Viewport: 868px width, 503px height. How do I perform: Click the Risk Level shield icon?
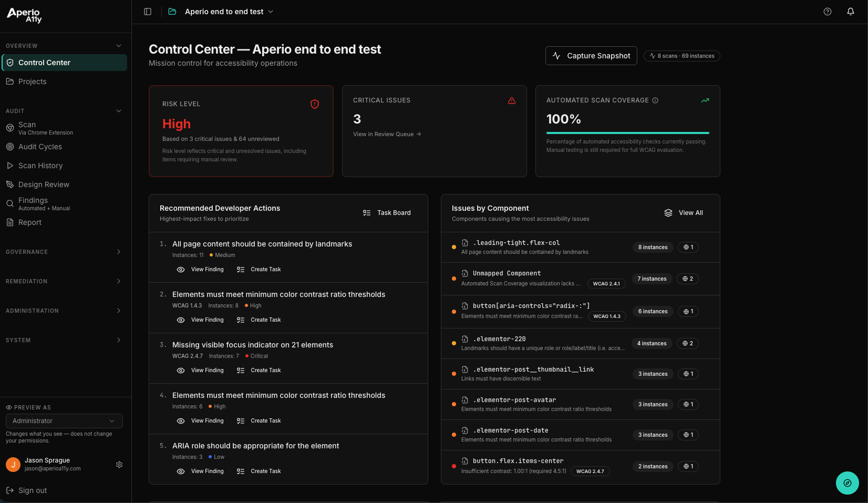[315, 104]
